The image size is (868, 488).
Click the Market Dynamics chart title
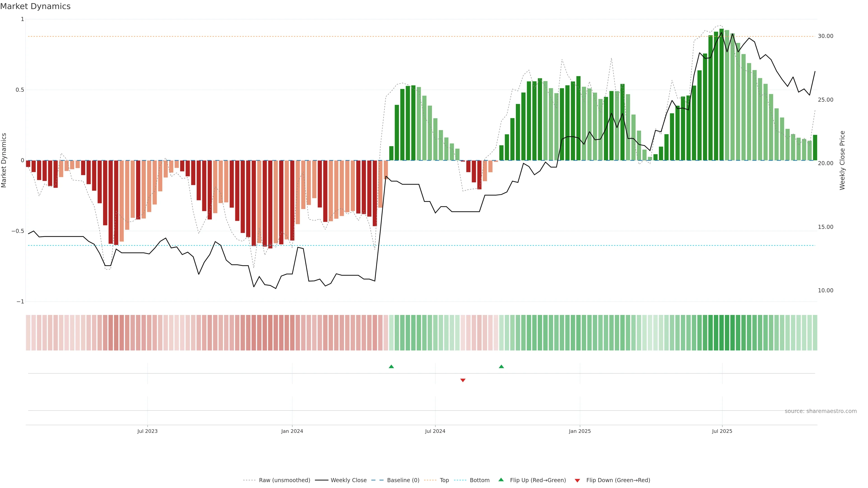(x=35, y=6)
